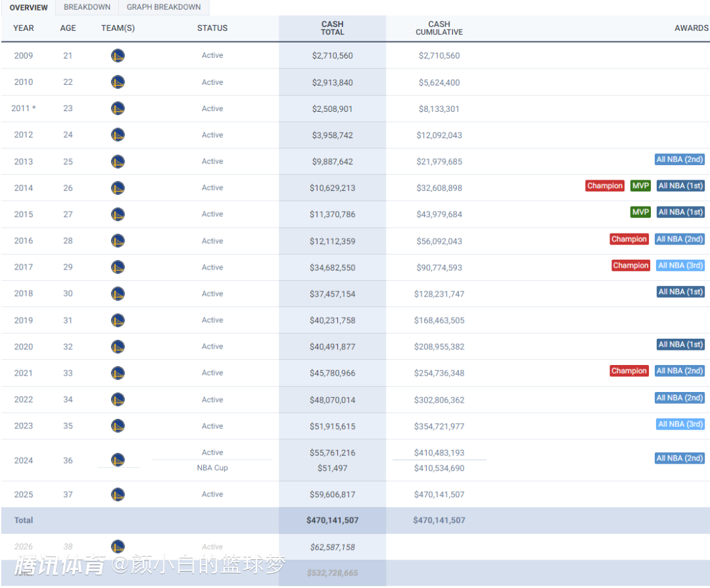The width and height of the screenshot is (710, 588).
Task: Open the GRAPH BREAKDOWN tab
Action: tap(164, 7)
